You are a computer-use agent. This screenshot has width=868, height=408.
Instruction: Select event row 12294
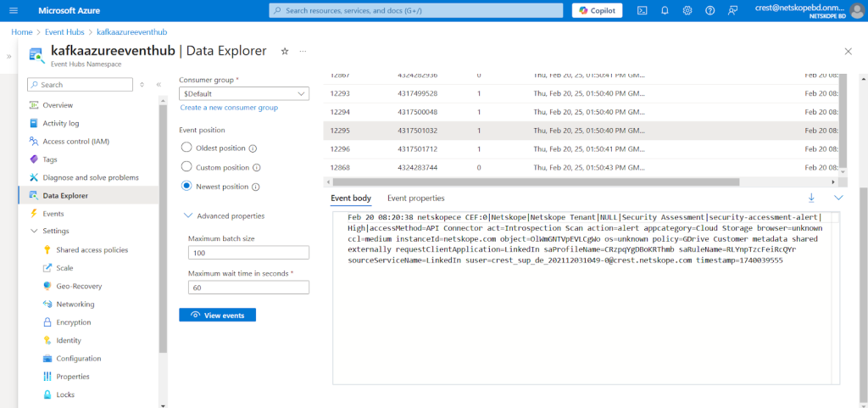tap(581, 112)
